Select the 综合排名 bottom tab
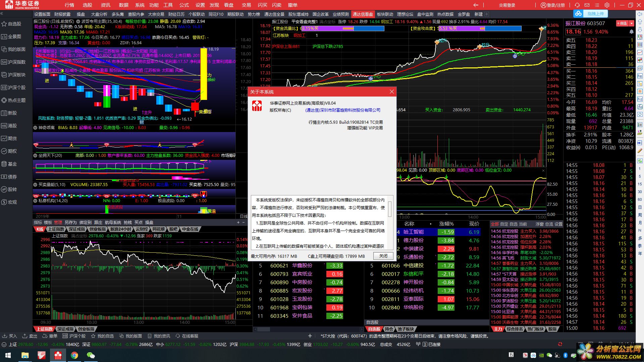This screenshot has width=644, height=362. 515,329
